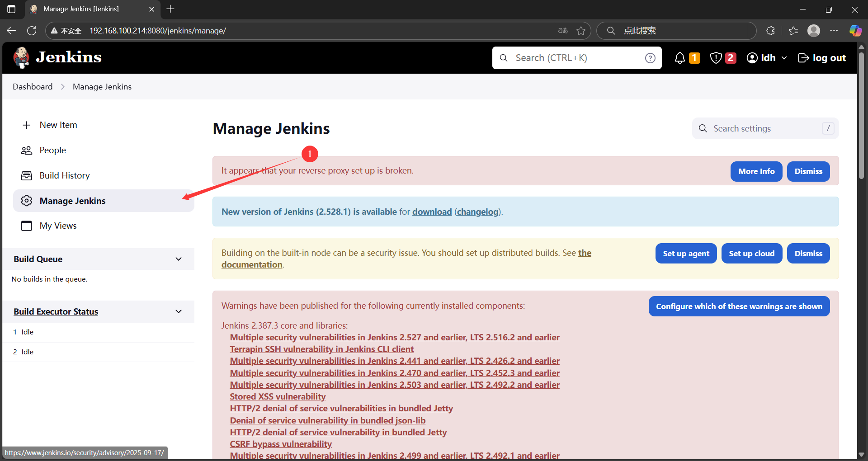This screenshot has width=868, height=461.
Task: Click the Jenkins butler logo
Action: coord(21,58)
